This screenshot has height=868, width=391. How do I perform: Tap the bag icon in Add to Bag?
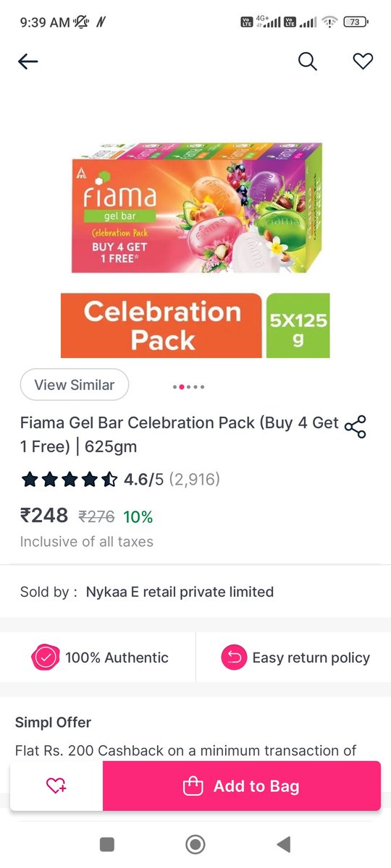193,786
